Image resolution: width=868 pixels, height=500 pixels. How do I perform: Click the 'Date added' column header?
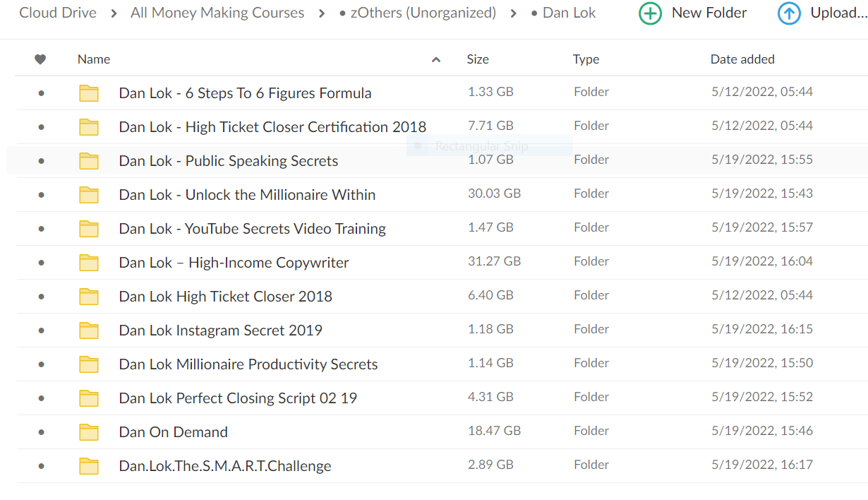point(742,59)
